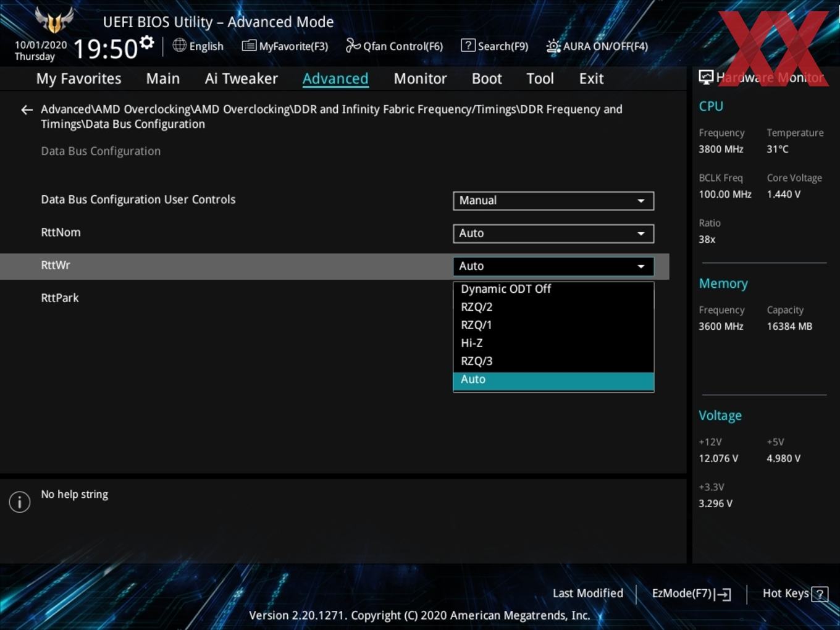Switch to Monitor tab
The image size is (840, 630).
(420, 79)
